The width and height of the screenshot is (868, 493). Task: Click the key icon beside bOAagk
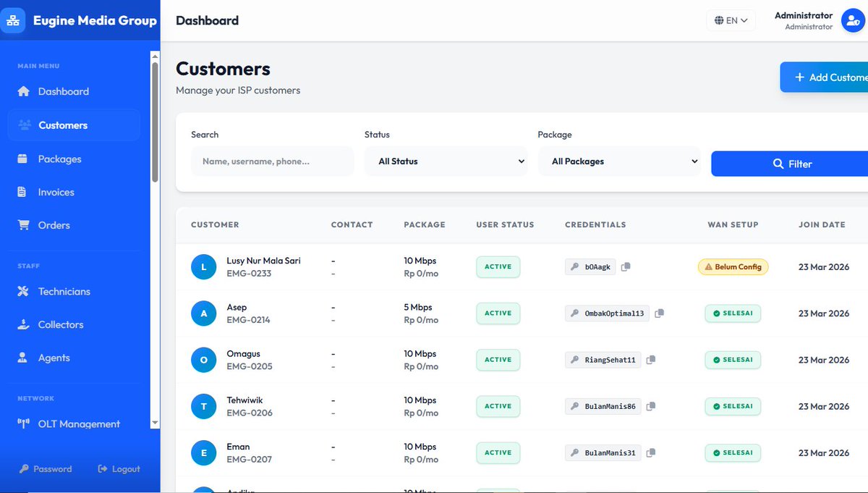tap(575, 267)
